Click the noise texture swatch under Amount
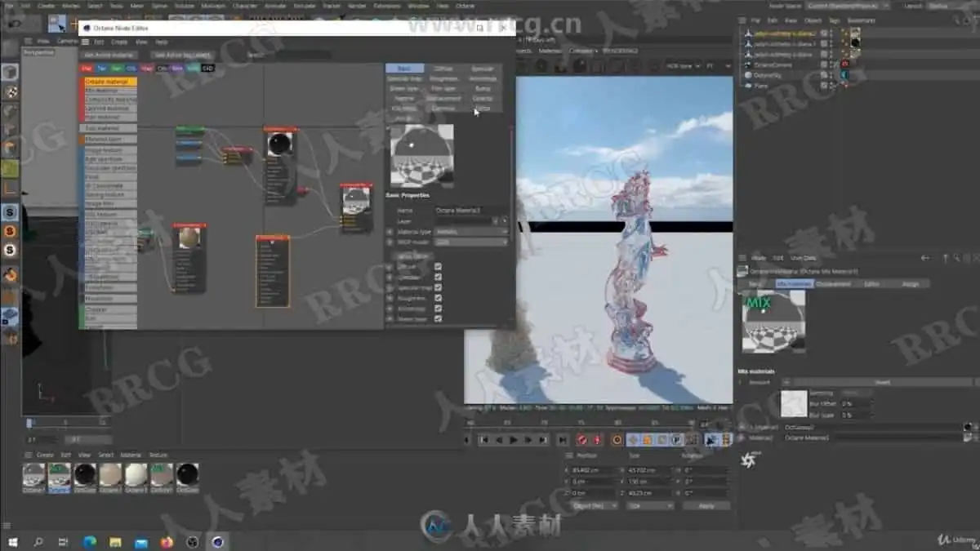 tap(794, 403)
